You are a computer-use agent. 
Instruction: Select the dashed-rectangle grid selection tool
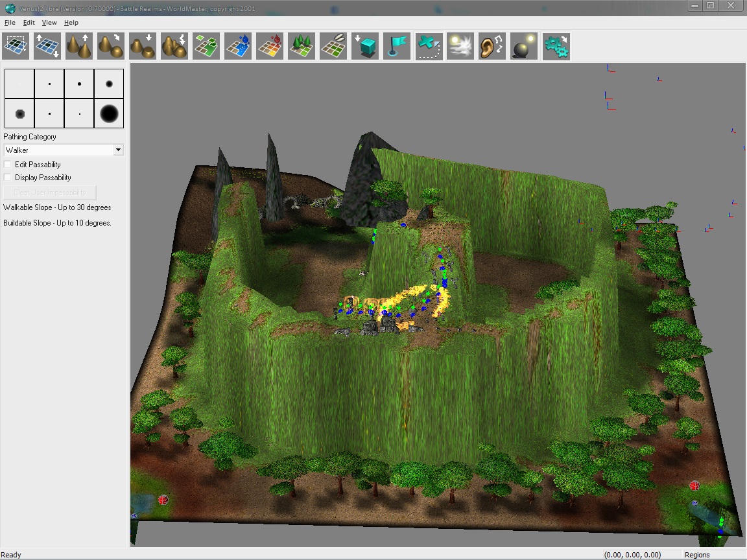(16, 47)
